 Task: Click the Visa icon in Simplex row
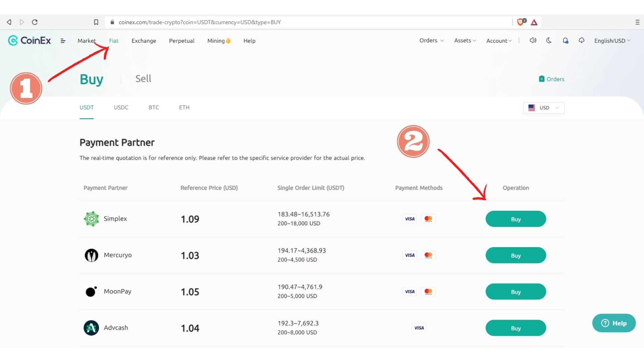(410, 219)
